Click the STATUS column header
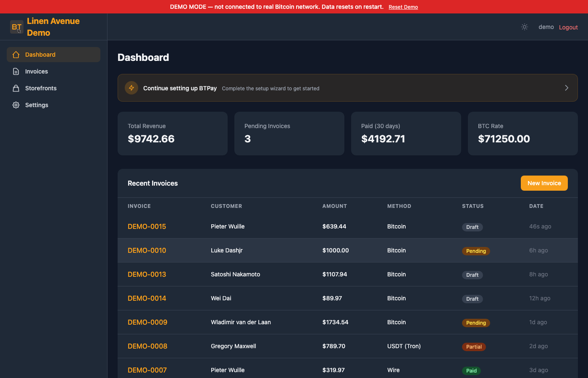This screenshot has height=378, width=588. pos(473,206)
